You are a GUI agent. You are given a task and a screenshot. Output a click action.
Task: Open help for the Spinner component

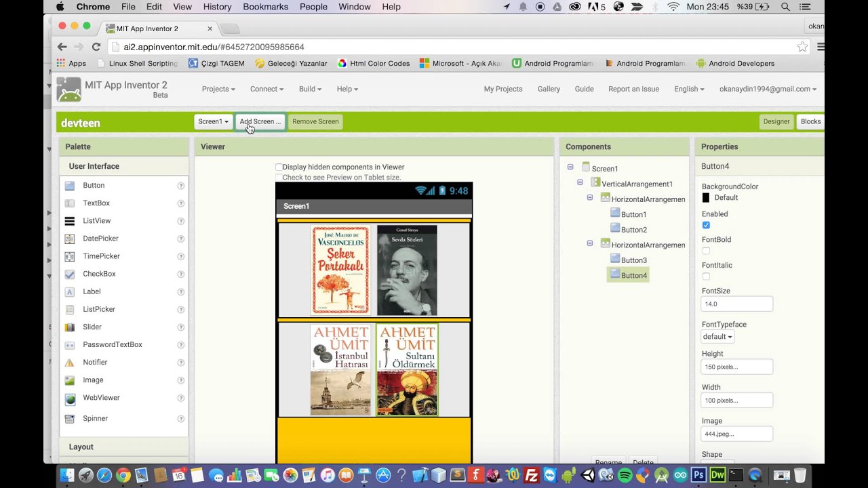pyautogui.click(x=181, y=419)
